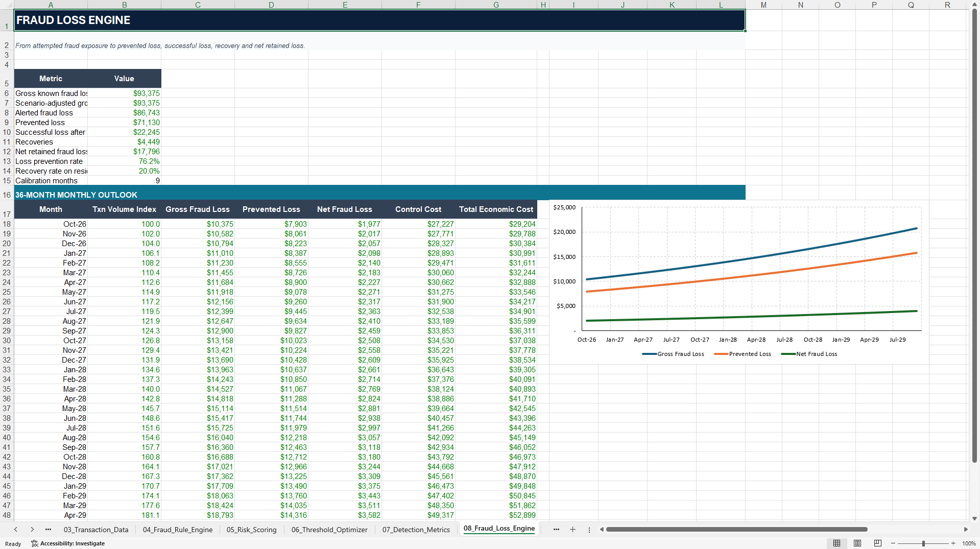
Task: Click the Gross Fraud Loss chart legend
Action: click(673, 354)
